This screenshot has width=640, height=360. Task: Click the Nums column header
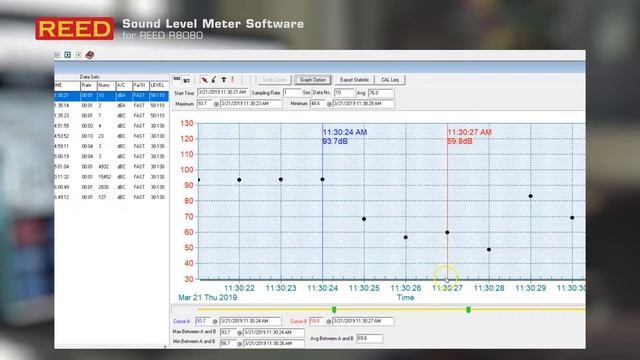click(106, 85)
